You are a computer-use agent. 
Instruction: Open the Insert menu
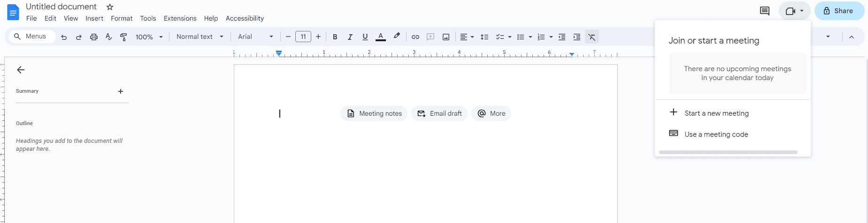[94, 18]
